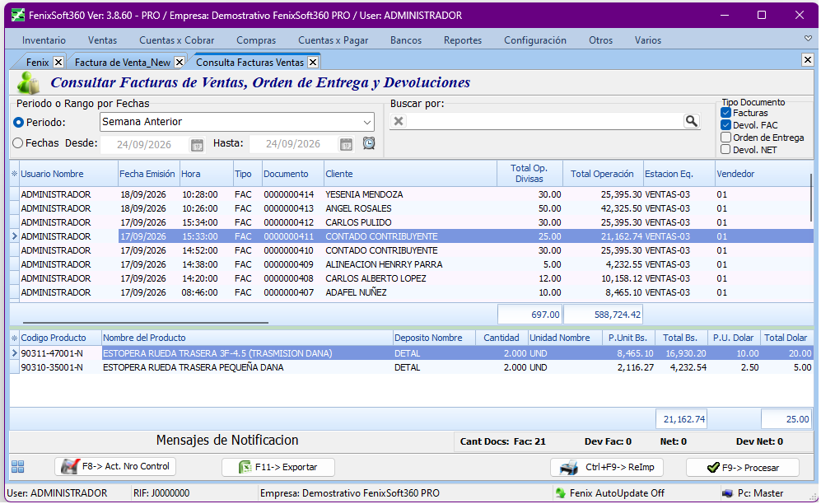Uncheck the Devol. FAC checkbox
Image resolution: width=821 pixels, height=504 pixels.
coord(725,125)
